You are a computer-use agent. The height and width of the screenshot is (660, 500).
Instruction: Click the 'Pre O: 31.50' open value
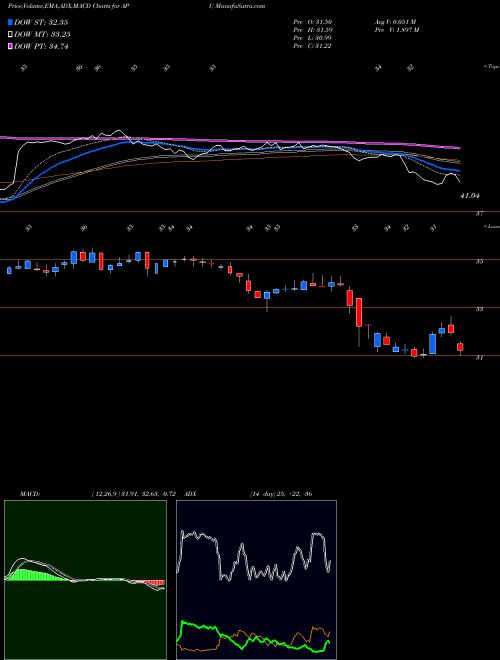tap(313, 22)
